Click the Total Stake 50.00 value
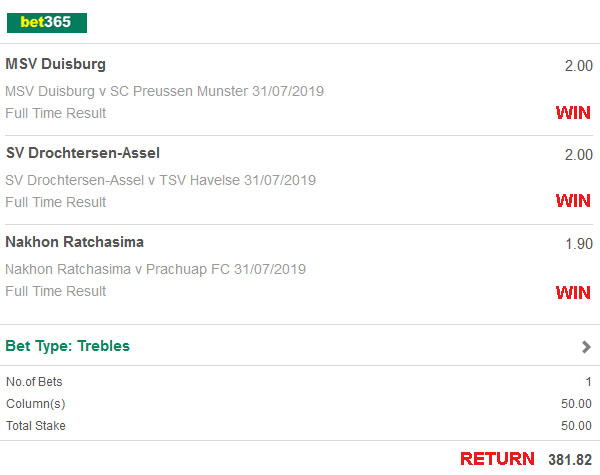 coord(576,426)
